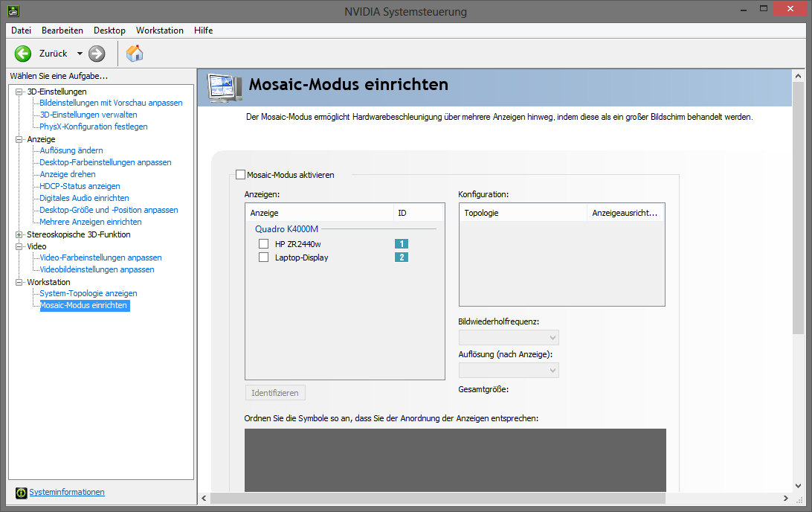The image size is (812, 512).
Task: Open 3D-Einstellungen verwalten
Action: click(x=88, y=115)
